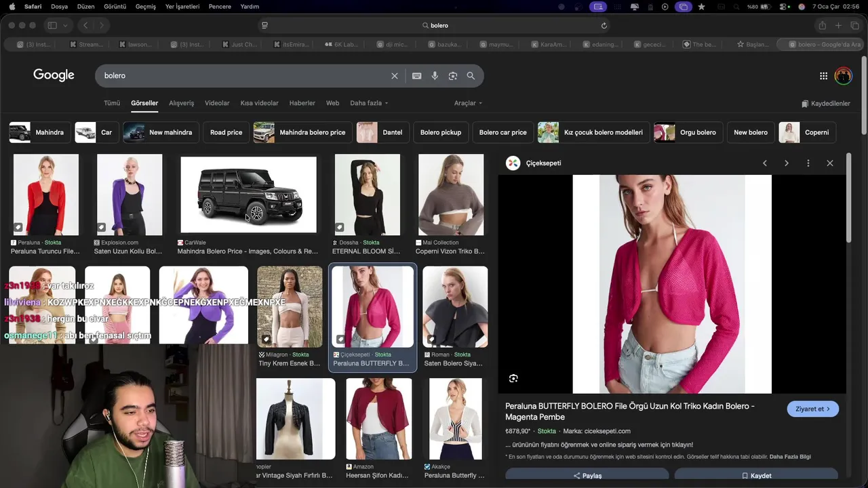The height and width of the screenshot is (488, 868).
Task: Go to Google homepage logo
Action: 54,75
